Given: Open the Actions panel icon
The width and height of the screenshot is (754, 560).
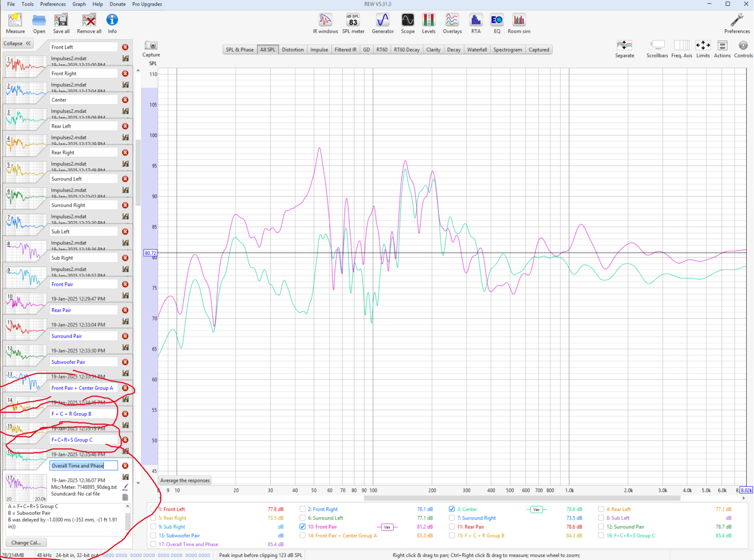Looking at the screenshot, I should 723,49.
